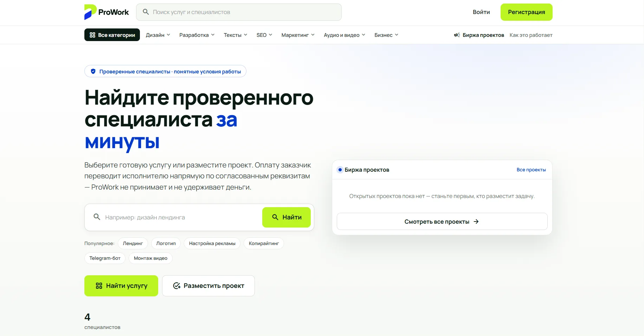Image resolution: width=644 pixels, height=336 pixels.
Task: Select the Telegram-бот tag
Action: click(x=105, y=258)
